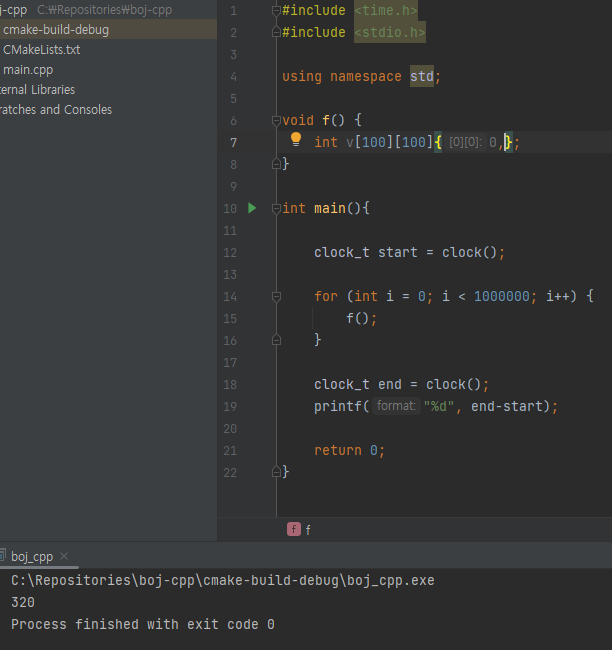Close the boj_cpp run tab
Viewport: 612px width, 650px height.
(x=64, y=556)
